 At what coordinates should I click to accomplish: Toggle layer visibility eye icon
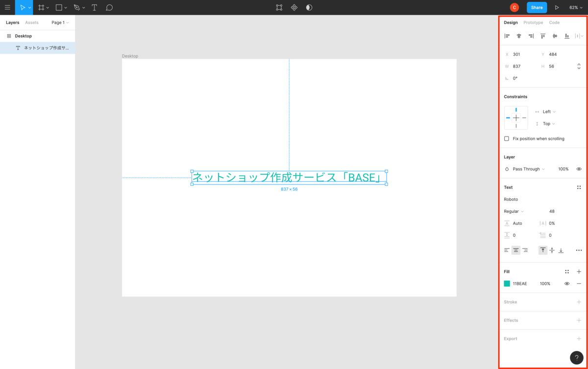[x=579, y=169]
